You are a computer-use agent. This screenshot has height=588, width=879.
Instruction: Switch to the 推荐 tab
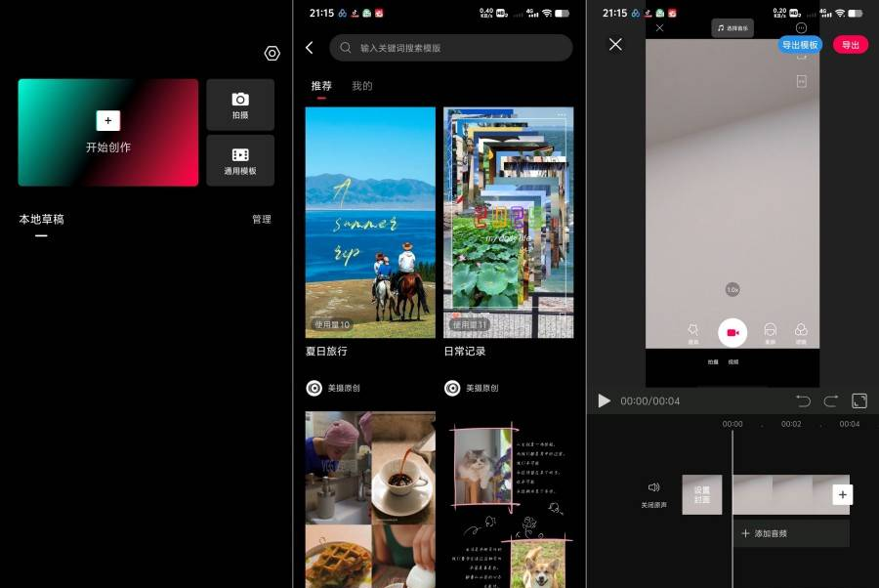coord(321,86)
